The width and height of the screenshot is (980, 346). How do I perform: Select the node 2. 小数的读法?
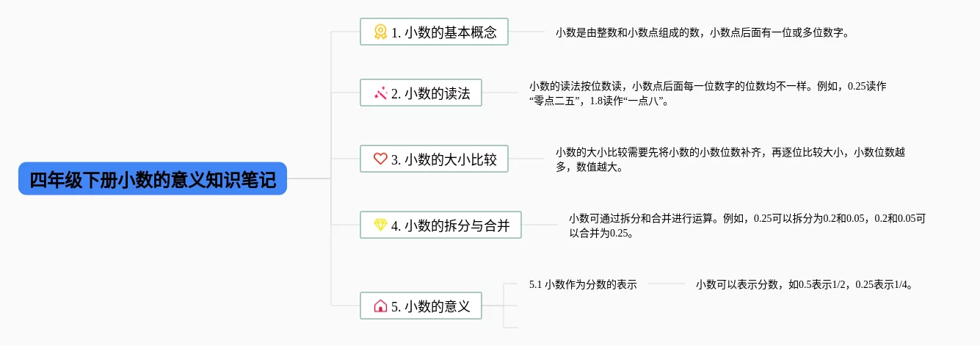pos(421,93)
